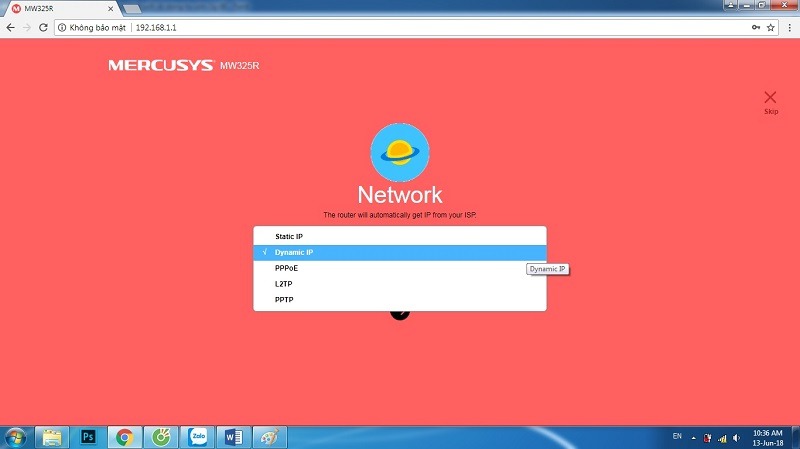Open site security info icon
This screenshot has height=449, width=800.
pos(62,28)
